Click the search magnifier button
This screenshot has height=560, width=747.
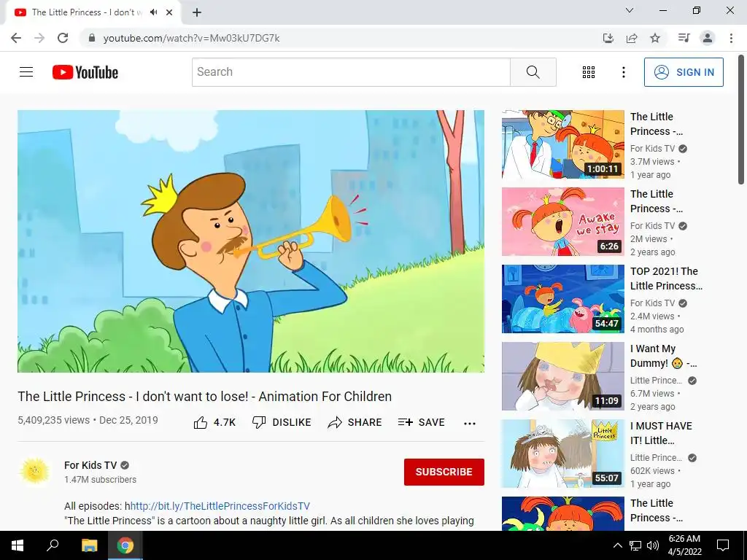coord(533,72)
